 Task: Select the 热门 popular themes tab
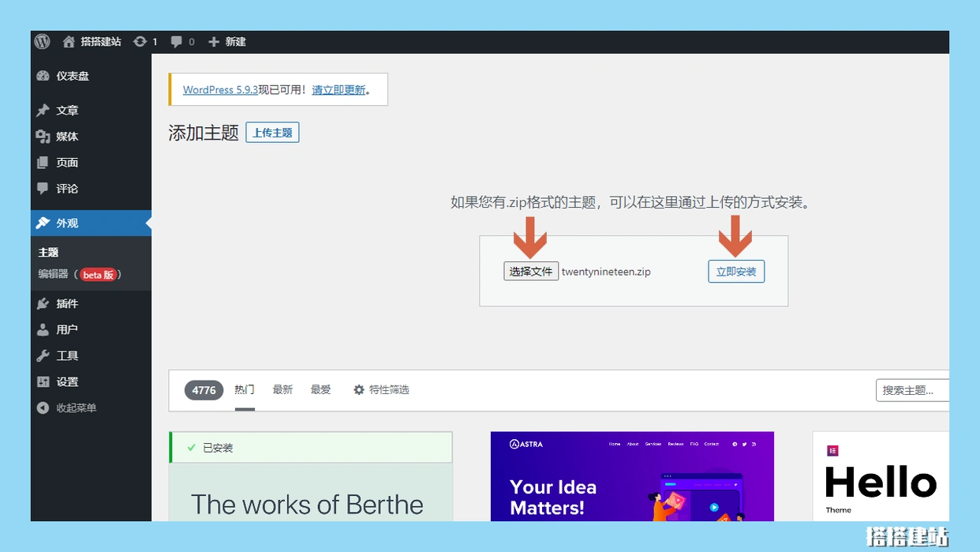(x=245, y=389)
